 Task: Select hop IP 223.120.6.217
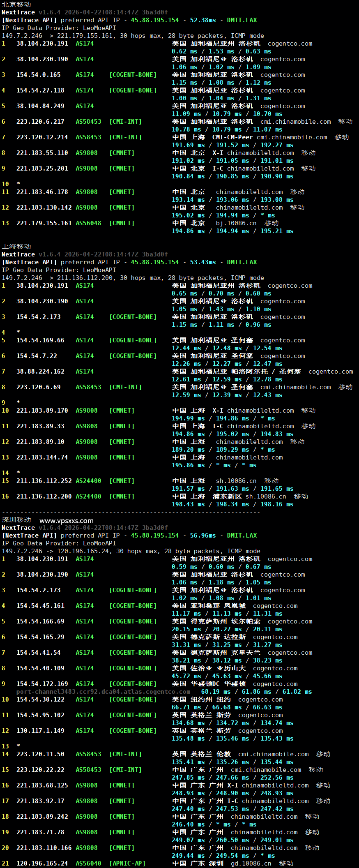(x=40, y=122)
